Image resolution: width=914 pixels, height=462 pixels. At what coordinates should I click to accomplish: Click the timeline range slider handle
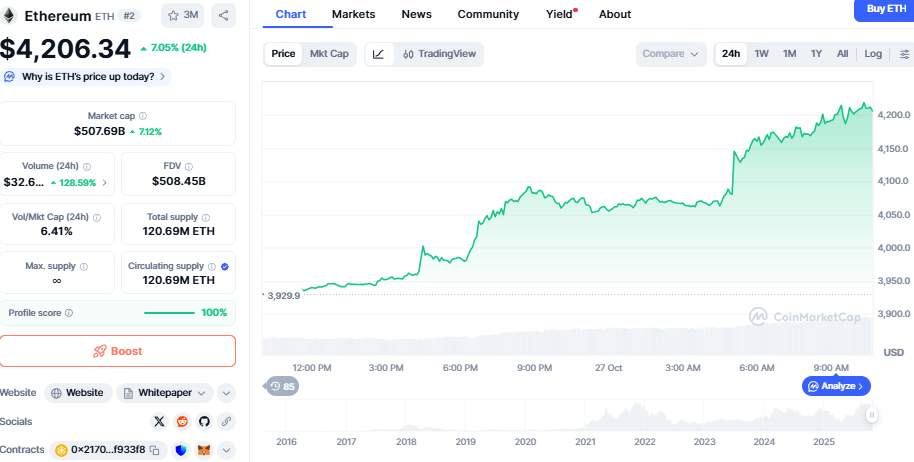pos(872,414)
